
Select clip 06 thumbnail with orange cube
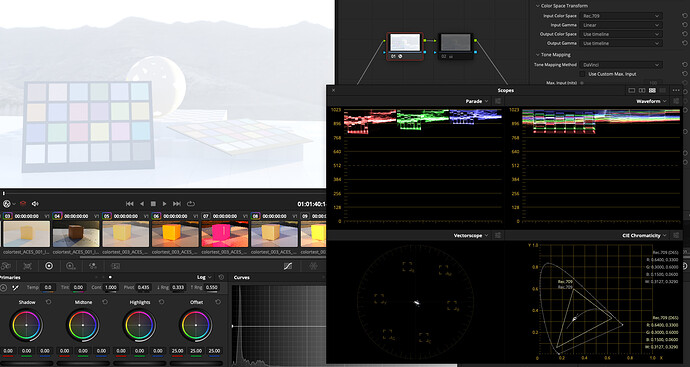[x=175, y=234]
